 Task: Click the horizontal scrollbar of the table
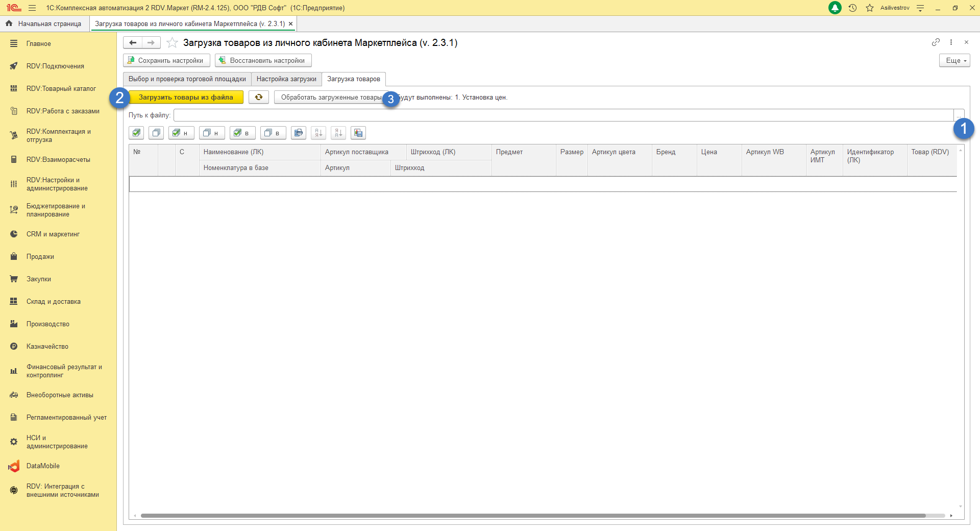tap(533, 516)
